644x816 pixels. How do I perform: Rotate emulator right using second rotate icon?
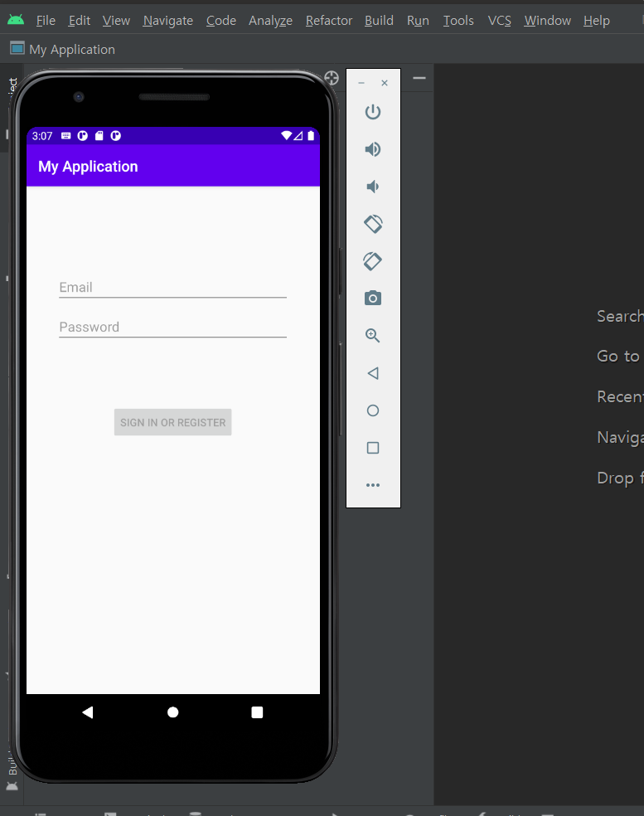[372, 261]
